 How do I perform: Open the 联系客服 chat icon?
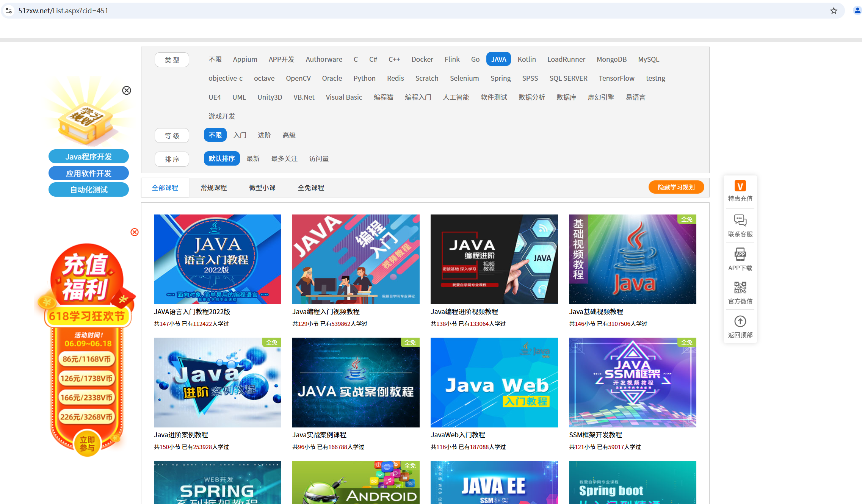[740, 220]
